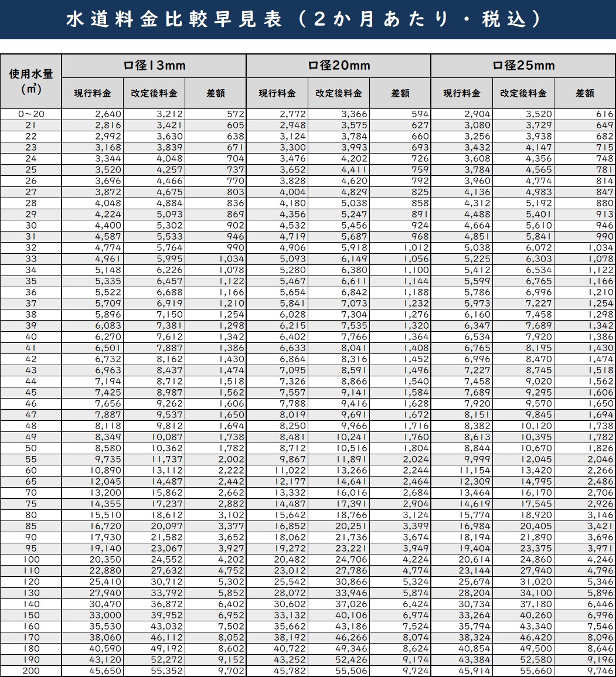Click 18,612 in usage row 80
Viewport: 616px width, 677px height.
pos(168,516)
